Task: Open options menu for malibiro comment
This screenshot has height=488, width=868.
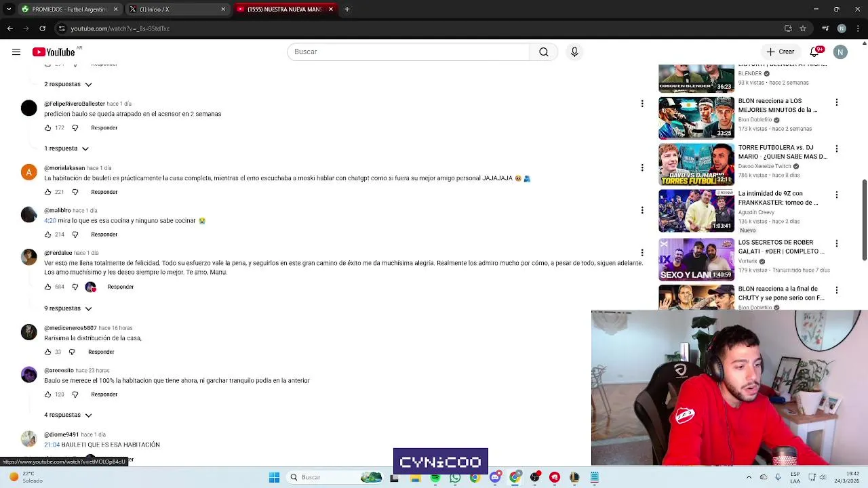Action: click(642, 210)
